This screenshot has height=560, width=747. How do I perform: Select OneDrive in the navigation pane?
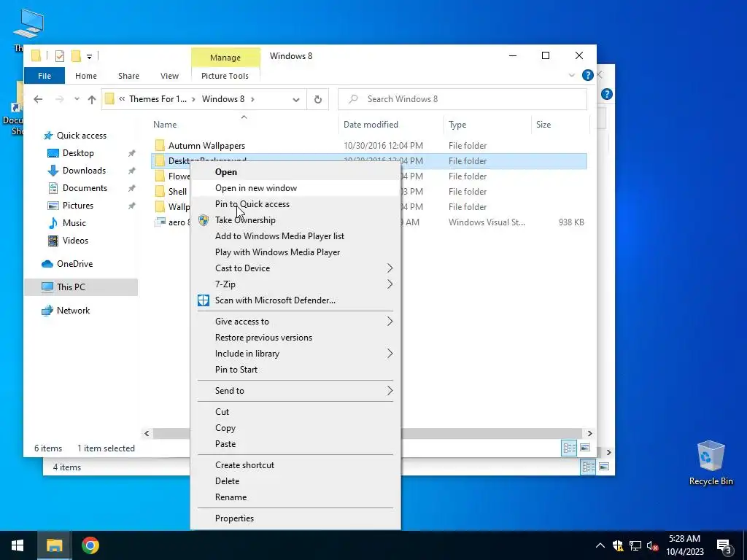74,264
